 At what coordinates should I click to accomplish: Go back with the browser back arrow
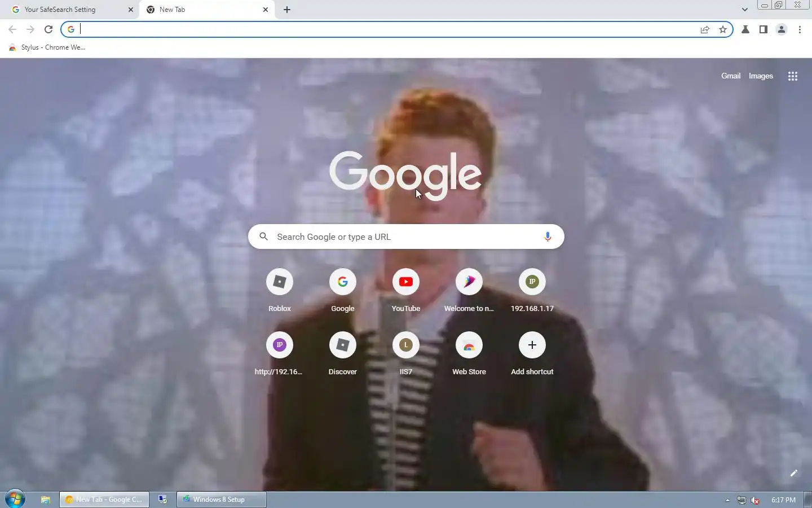point(12,29)
